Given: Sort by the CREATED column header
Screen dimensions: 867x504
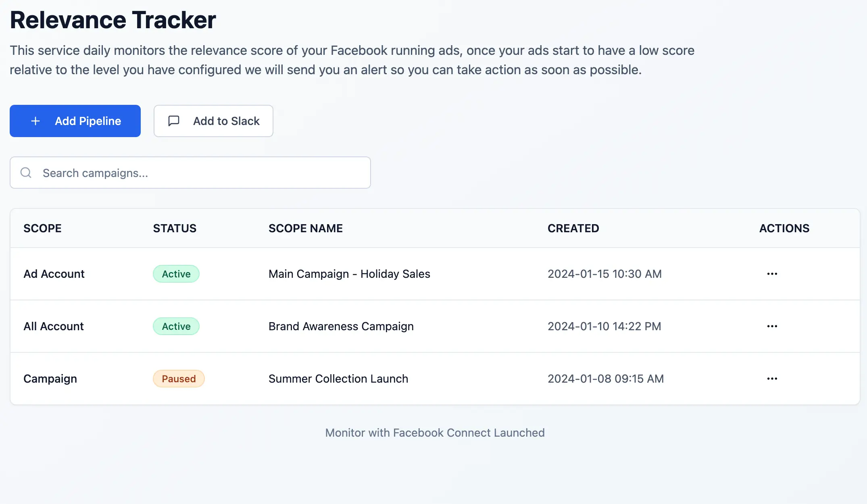Looking at the screenshot, I should pyautogui.click(x=573, y=228).
